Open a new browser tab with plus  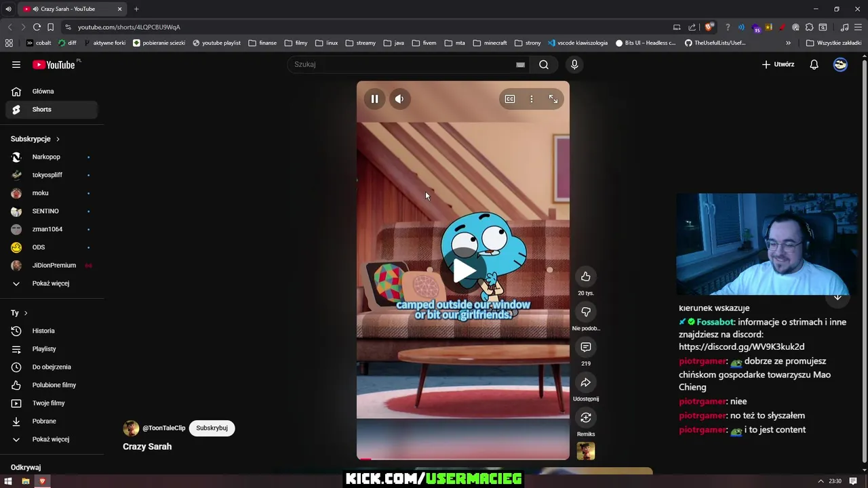pyautogui.click(x=136, y=9)
